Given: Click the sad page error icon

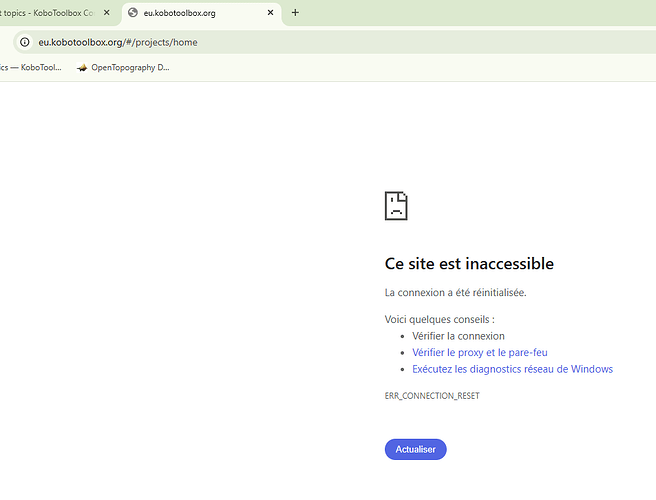Looking at the screenshot, I should [x=396, y=206].
